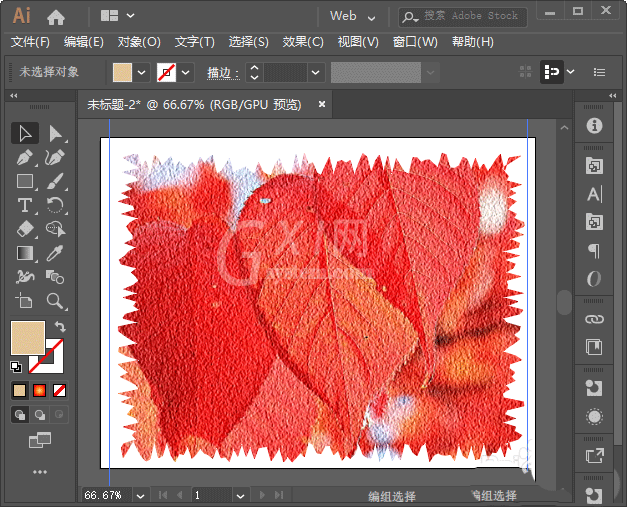Select the Direct Selection tool

[55, 133]
